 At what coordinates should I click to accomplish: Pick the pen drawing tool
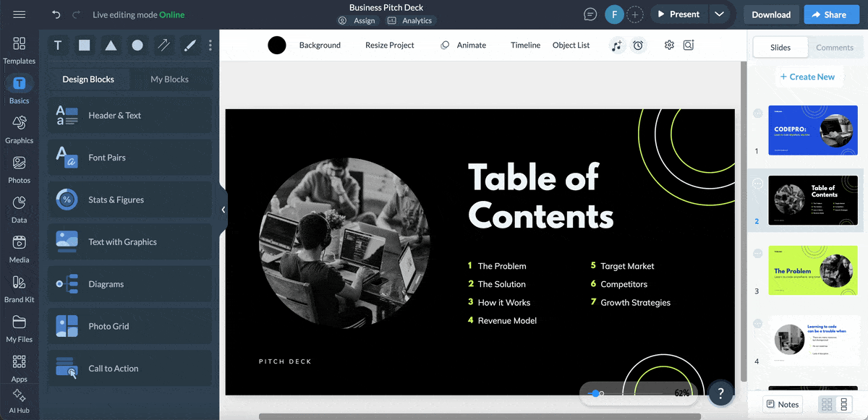[190, 46]
